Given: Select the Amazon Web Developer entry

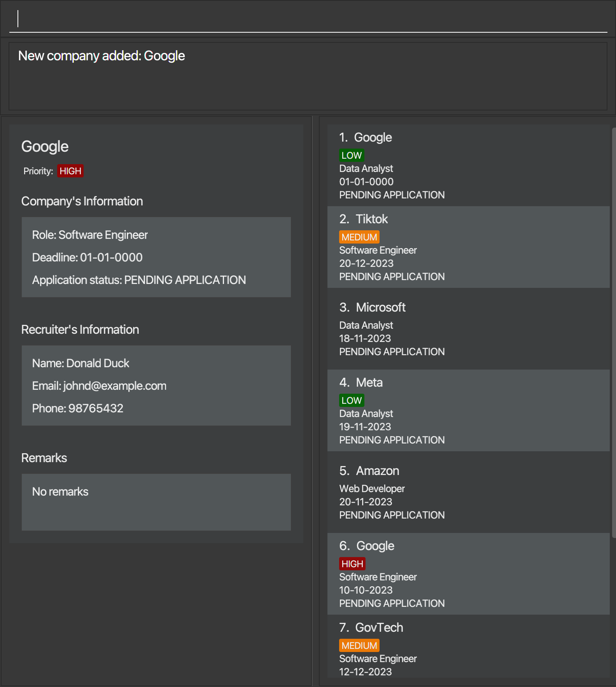Looking at the screenshot, I should pyautogui.click(x=468, y=492).
